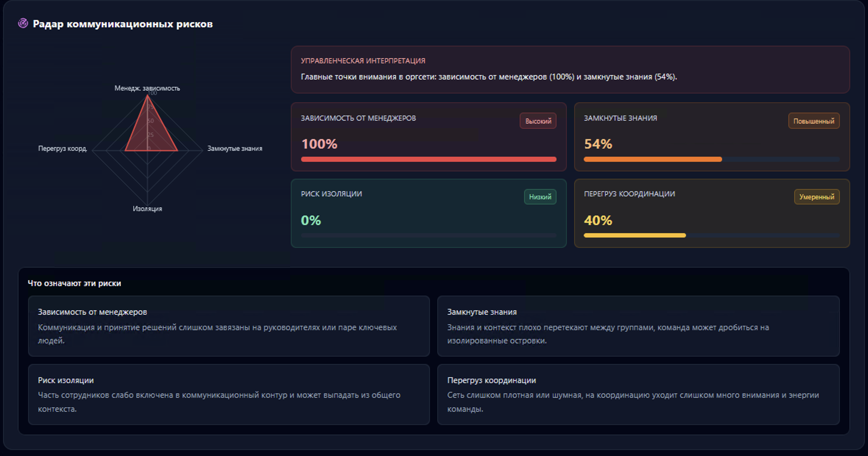Click the 'Повышенный' risk badge

[814, 121]
